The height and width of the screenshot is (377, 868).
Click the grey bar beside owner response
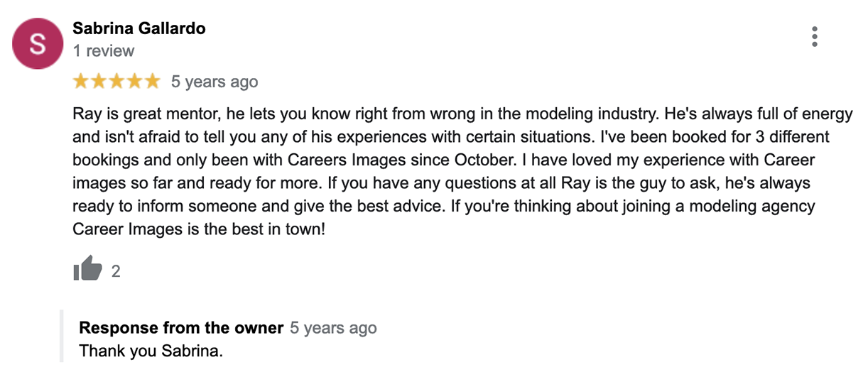(62, 337)
